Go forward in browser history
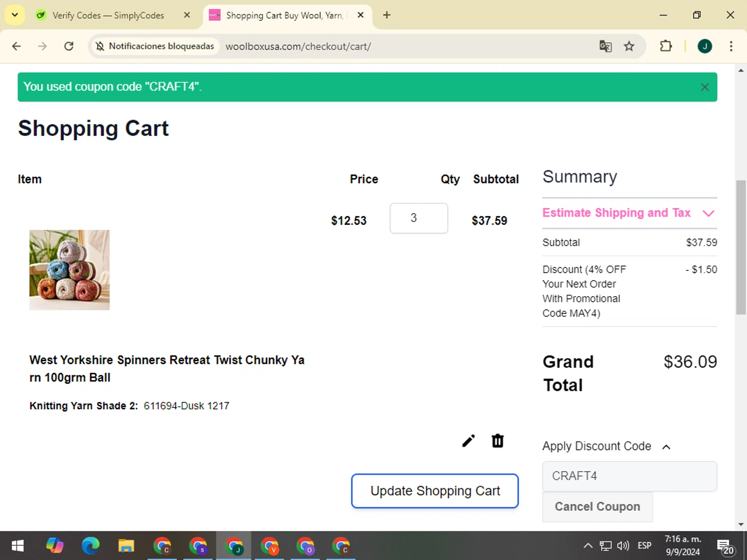 42,46
